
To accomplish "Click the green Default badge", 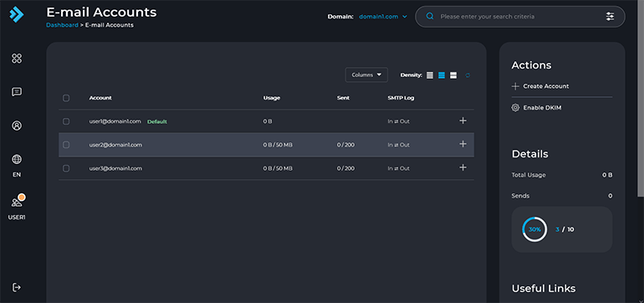I will [x=157, y=121].
